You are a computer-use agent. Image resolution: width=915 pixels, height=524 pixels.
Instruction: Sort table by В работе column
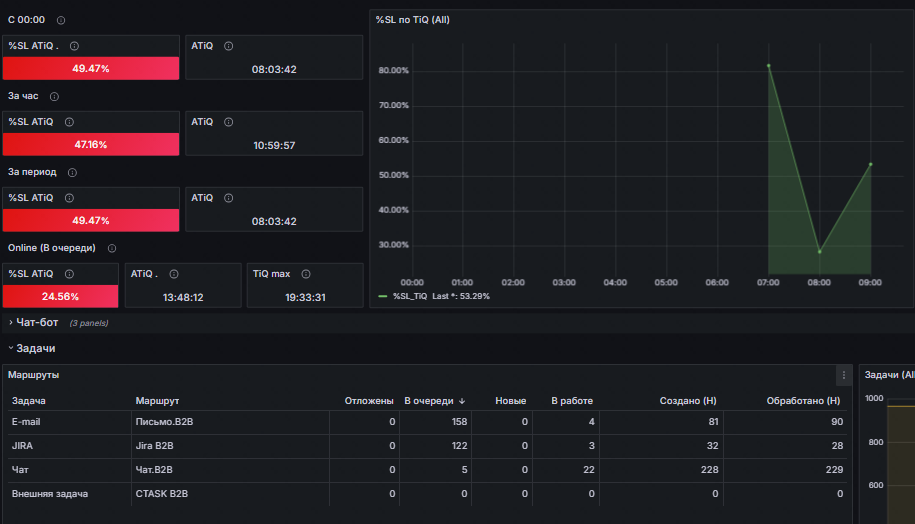coord(572,401)
